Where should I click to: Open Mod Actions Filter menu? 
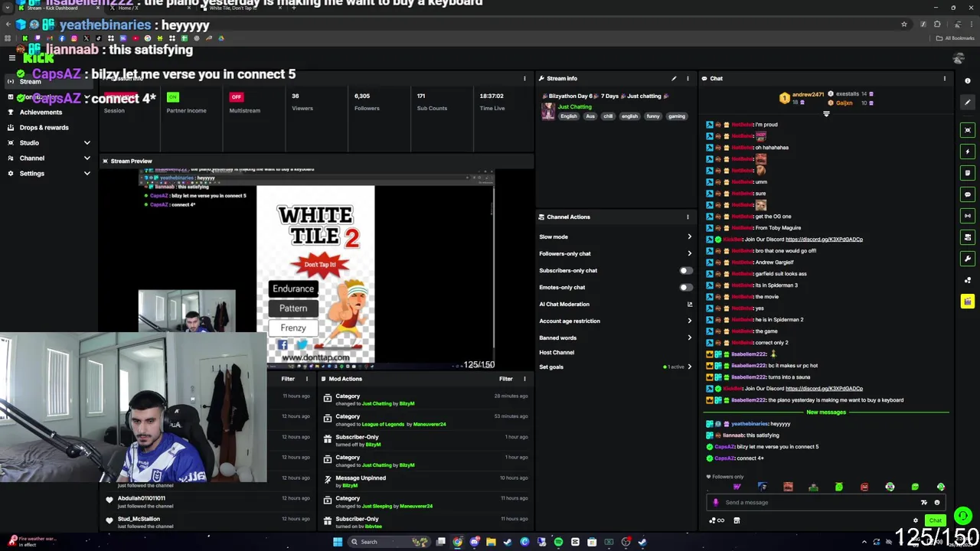pos(506,379)
